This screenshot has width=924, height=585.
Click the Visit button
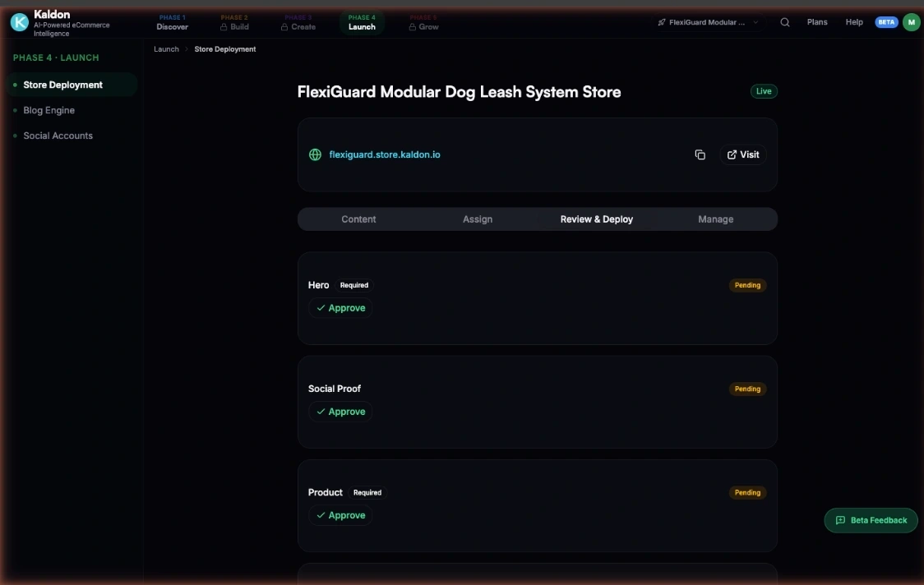(743, 155)
